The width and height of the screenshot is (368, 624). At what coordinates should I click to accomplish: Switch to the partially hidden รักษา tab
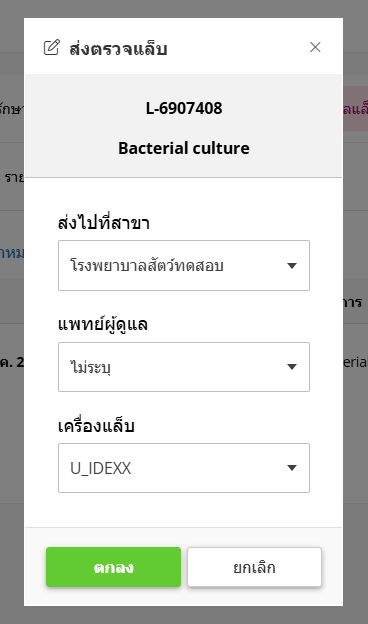click(x=12, y=108)
